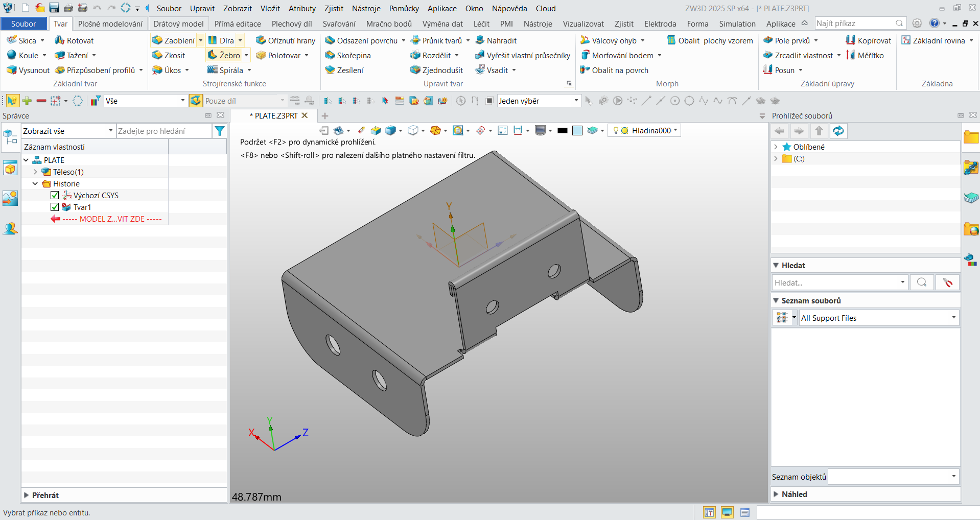The width and height of the screenshot is (980, 520).
Task: Save the file with the floppy icon
Action: [x=54, y=8]
